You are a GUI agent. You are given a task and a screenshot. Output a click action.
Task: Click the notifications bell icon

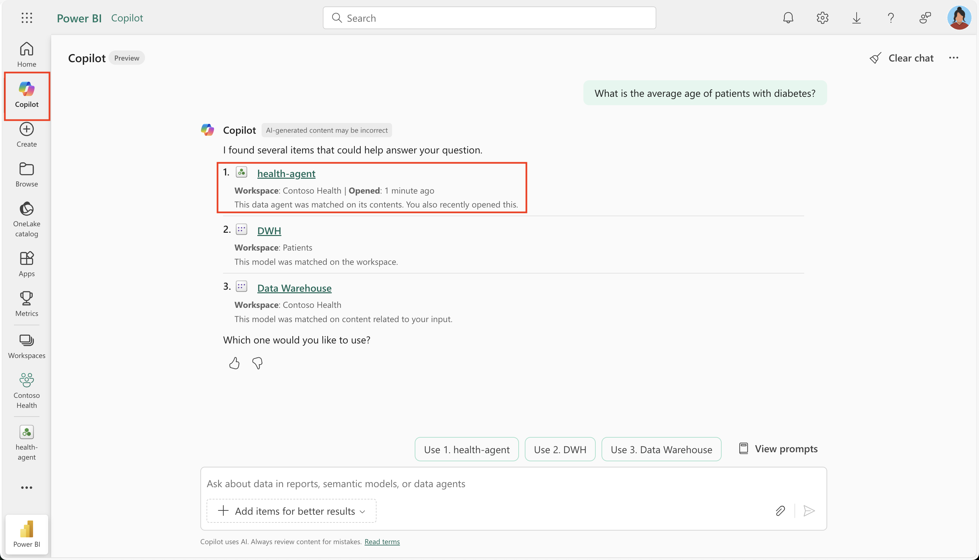coord(788,18)
